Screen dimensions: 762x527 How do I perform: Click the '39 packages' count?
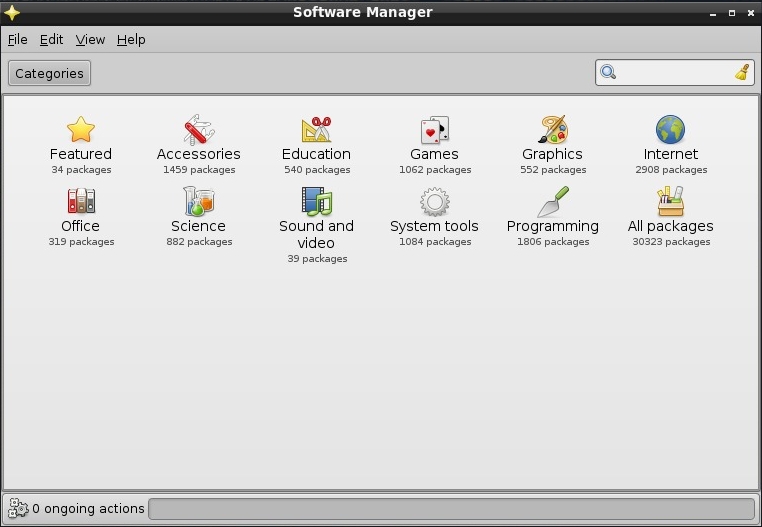(x=317, y=259)
